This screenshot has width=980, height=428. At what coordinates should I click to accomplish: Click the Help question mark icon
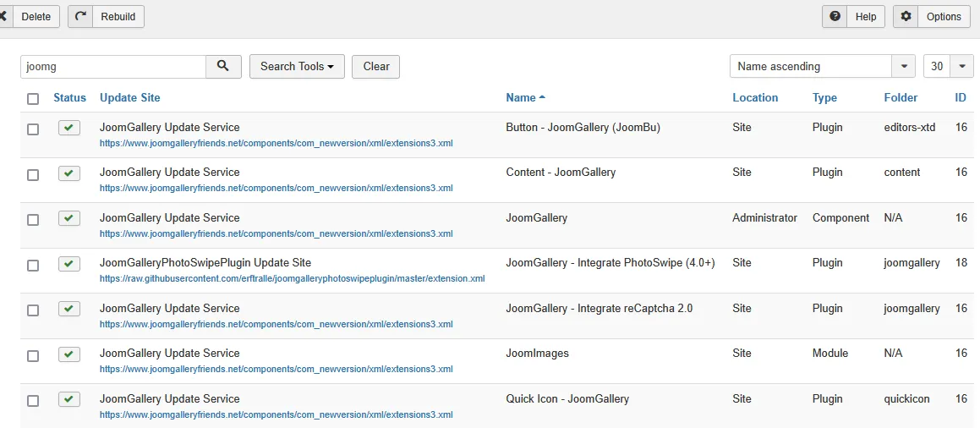point(835,16)
